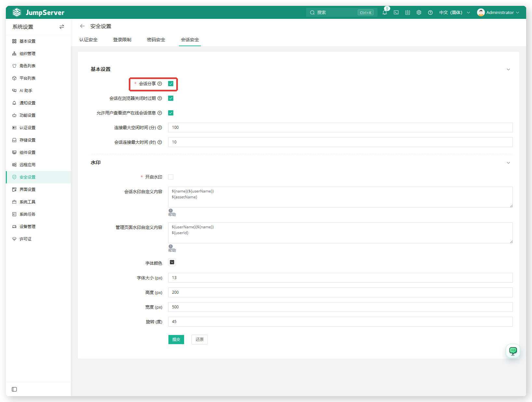Click the JumpServer logo icon
This screenshot has width=532, height=402.
click(17, 12)
